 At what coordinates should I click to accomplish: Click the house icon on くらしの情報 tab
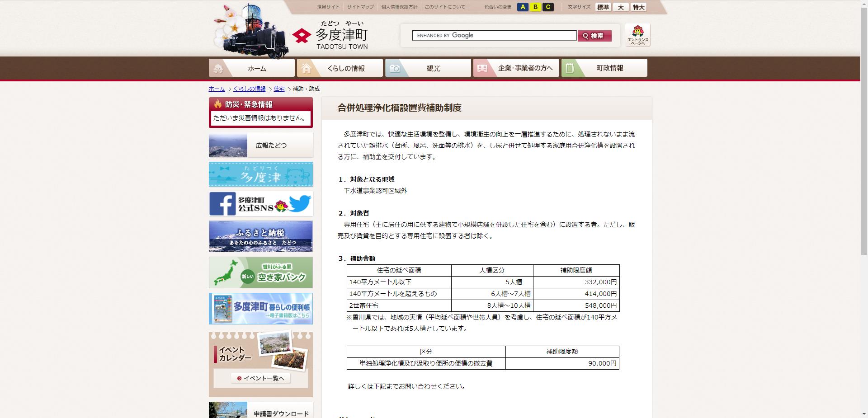307,68
